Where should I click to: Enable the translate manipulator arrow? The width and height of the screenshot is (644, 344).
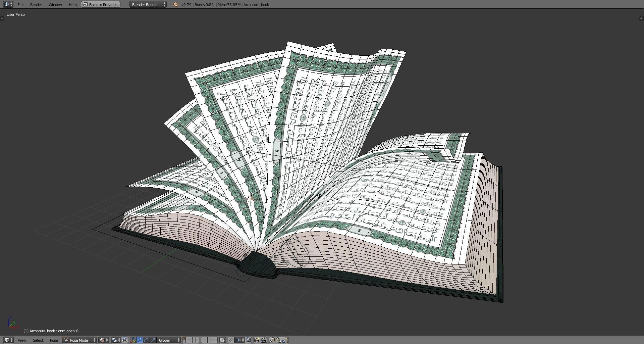140,340
